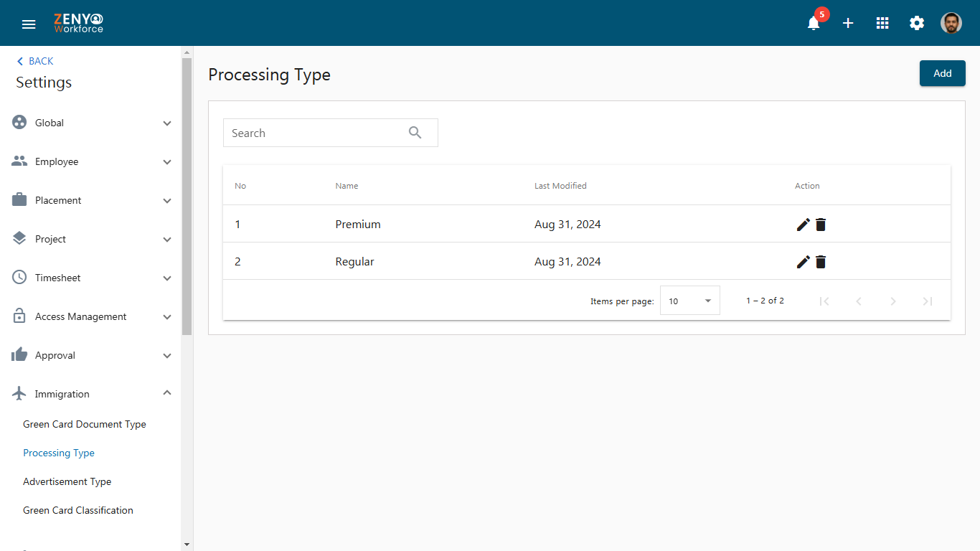This screenshot has height=551, width=980.
Task: Open Green Card Classification settings
Action: (78, 510)
